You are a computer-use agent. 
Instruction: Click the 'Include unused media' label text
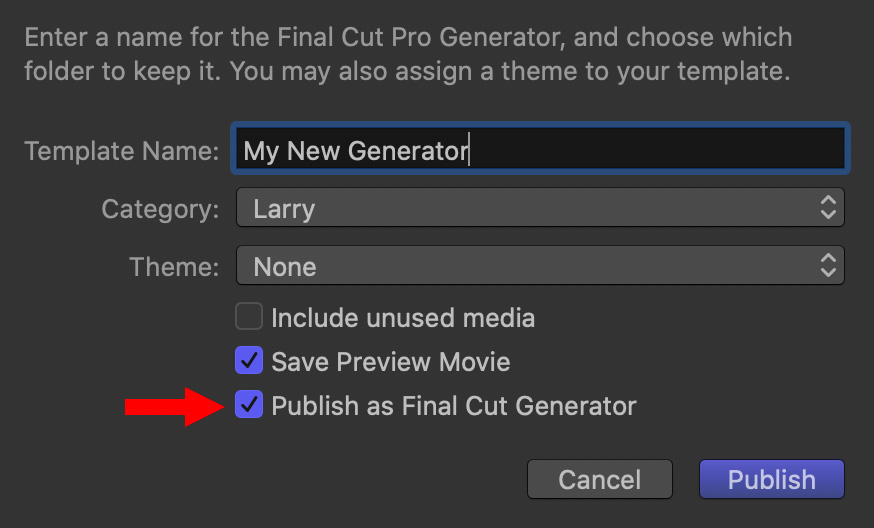pyautogui.click(x=403, y=318)
